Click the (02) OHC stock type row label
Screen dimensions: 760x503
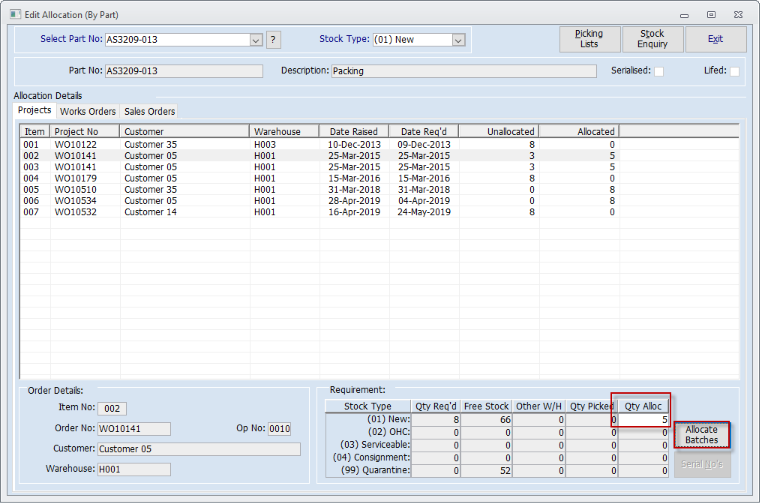click(389, 432)
